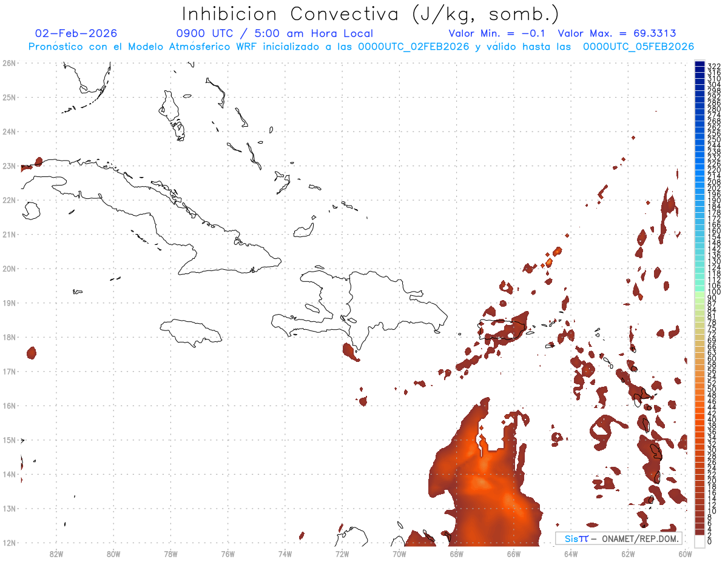The image size is (728, 562).
Task: Click the time label '0900 UTC / 5:00 am Hora Local'
Action: (x=274, y=33)
